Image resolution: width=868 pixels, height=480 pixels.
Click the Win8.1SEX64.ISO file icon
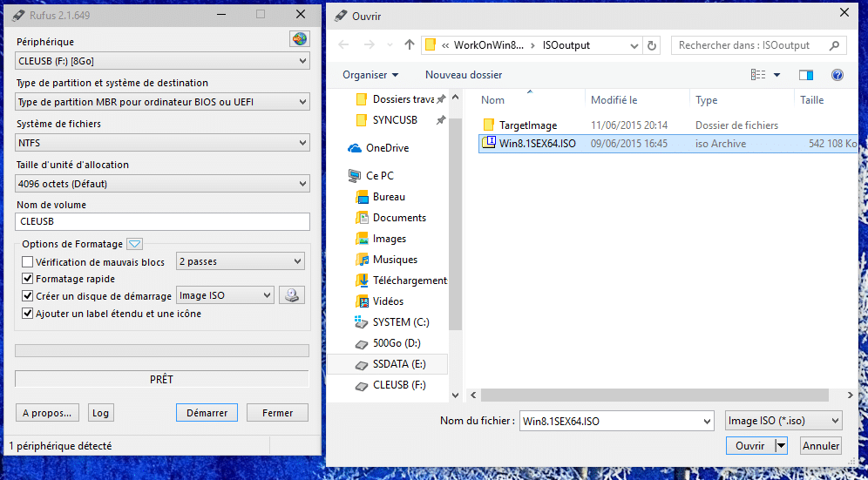click(x=488, y=143)
